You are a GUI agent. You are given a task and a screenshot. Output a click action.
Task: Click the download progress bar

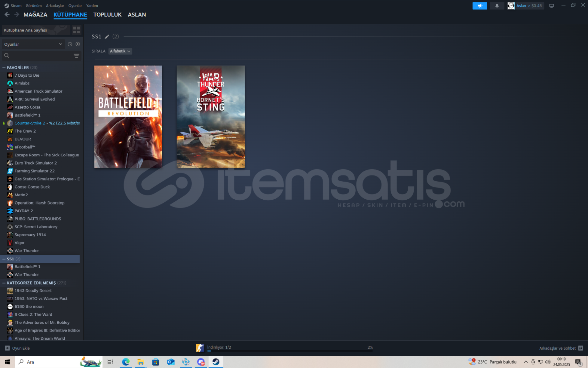[290, 351]
